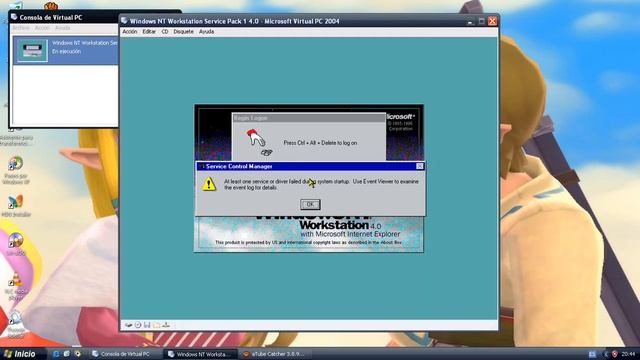Open the Disquete menu in the Windows NT window
The height and width of the screenshot is (360, 640).
click(183, 31)
